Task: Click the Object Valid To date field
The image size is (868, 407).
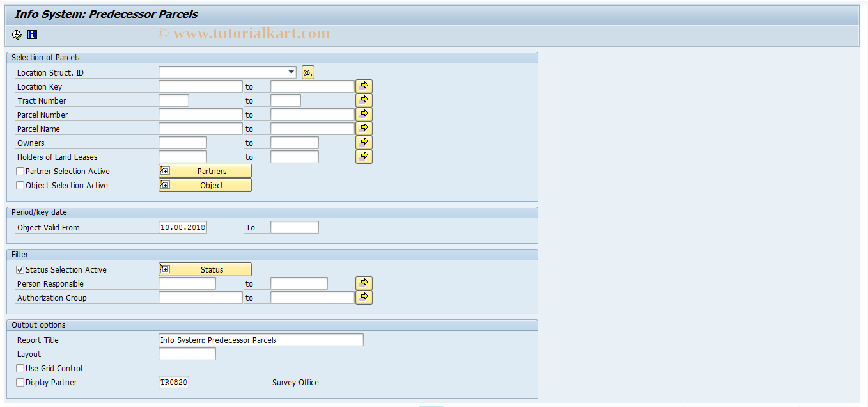Action: tap(295, 227)
